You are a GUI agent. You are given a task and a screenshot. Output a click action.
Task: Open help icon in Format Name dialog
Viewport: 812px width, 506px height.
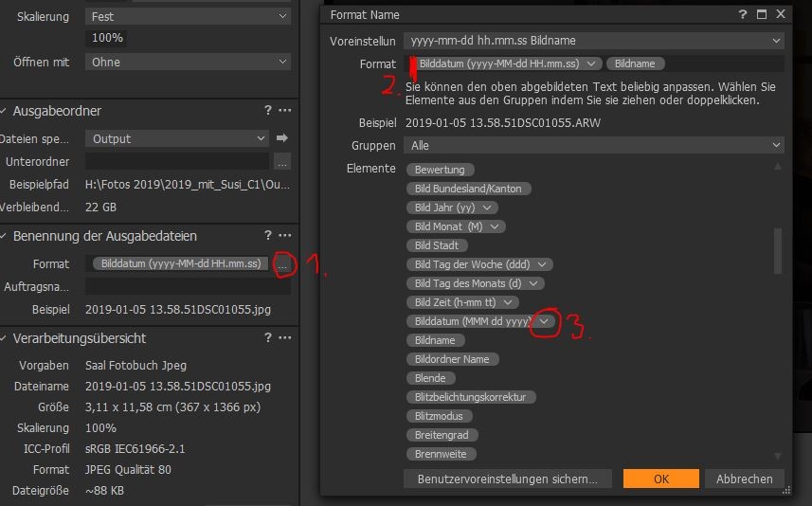[x=743, y=14]
